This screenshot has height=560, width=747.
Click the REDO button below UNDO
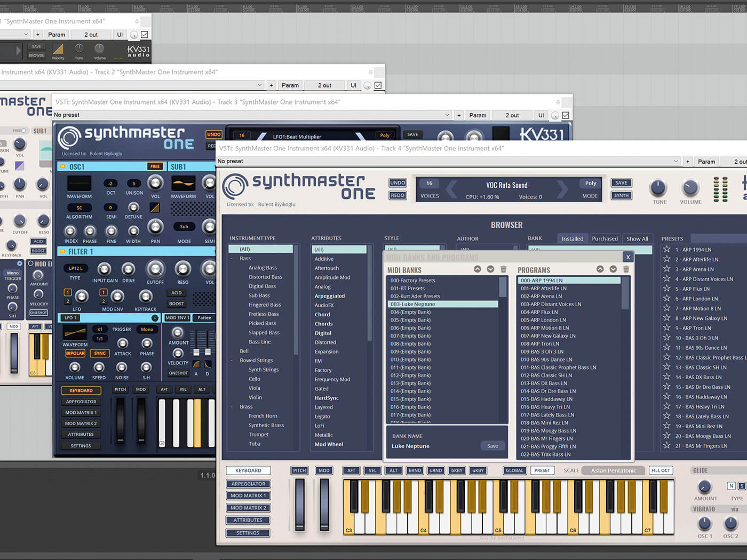pyautogui.click(x=397, y=195)
